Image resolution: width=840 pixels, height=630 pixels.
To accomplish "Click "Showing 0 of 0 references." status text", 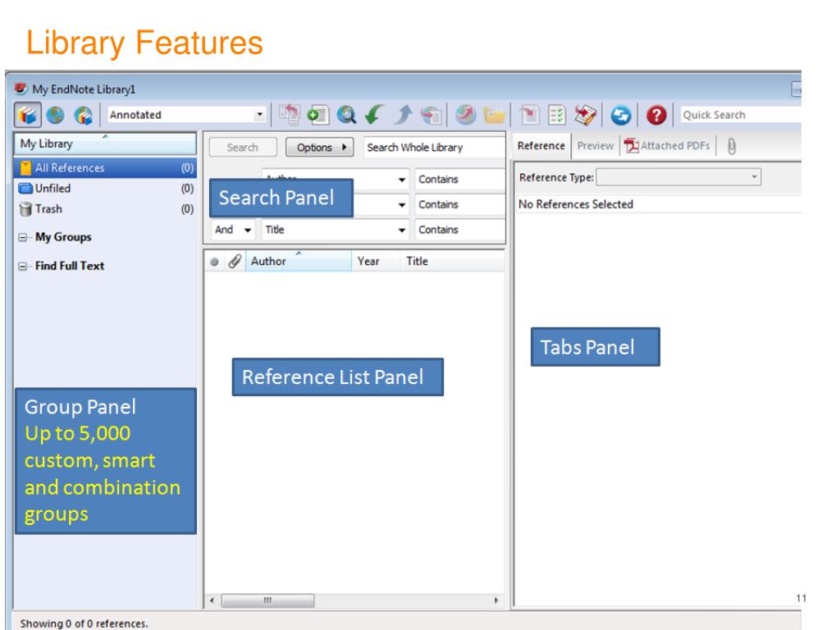I will pos(84,623).
